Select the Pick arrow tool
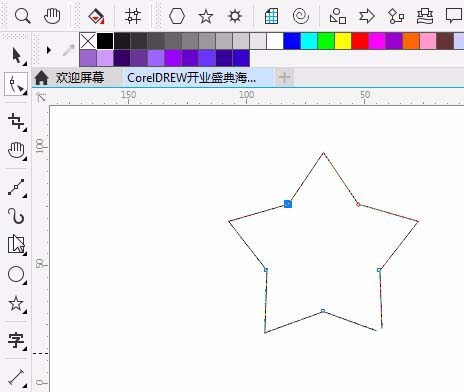Screen dimensions: 464x392 (x=16, y=55)
